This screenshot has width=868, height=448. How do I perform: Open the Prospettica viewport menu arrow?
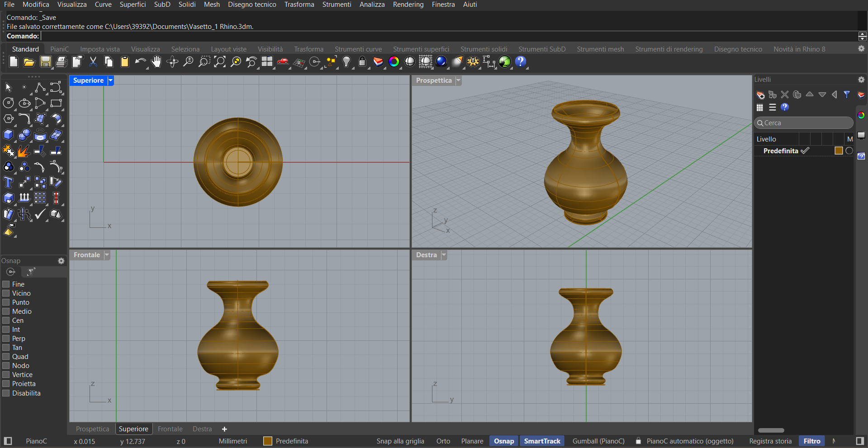pyautogui.click(x=458, y=80)
